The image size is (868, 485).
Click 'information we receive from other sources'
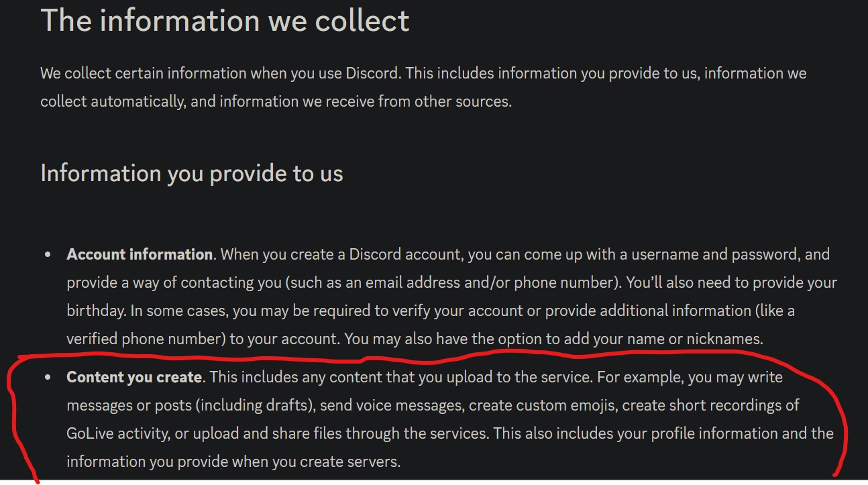tap(366, 101)
